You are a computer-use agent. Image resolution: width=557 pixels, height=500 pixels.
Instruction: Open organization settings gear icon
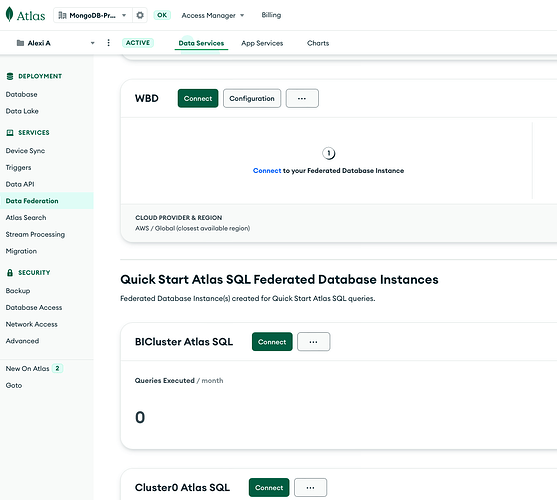[x=140, y=15]
